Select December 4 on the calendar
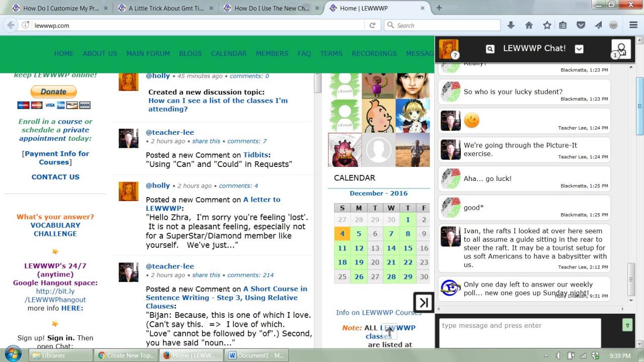Screen dimensions: 644x362 (x=342, y=234)
